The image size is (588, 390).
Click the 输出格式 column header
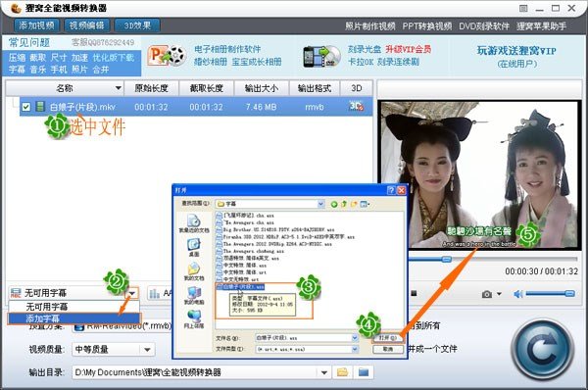pyautogui.click(x=315, y=88)
